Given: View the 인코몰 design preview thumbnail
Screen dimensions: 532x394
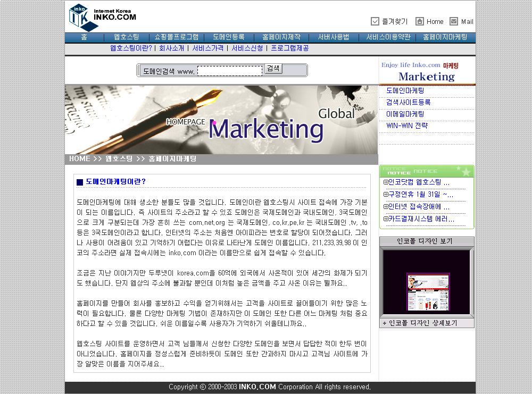Looking at the screenshot, I should click(426, 290).
